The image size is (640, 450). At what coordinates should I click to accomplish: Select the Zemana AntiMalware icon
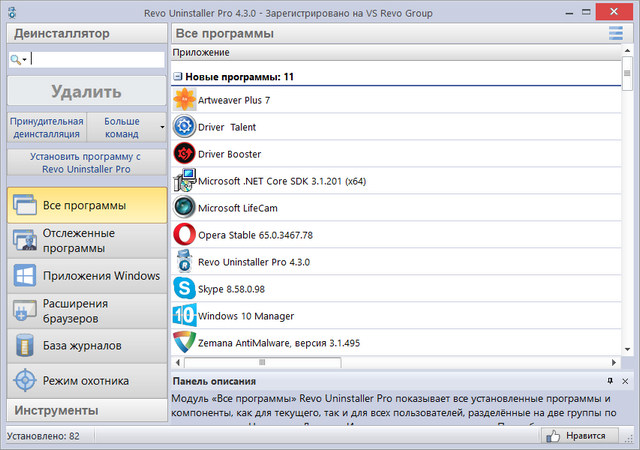tap(184, 343)
